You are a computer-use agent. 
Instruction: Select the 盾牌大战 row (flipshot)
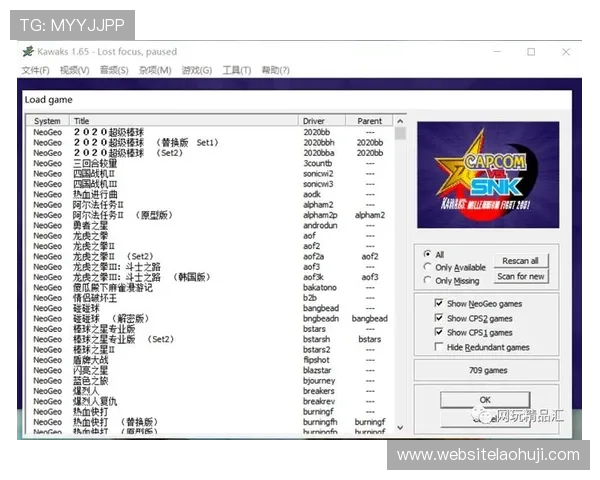click(210, 359)
